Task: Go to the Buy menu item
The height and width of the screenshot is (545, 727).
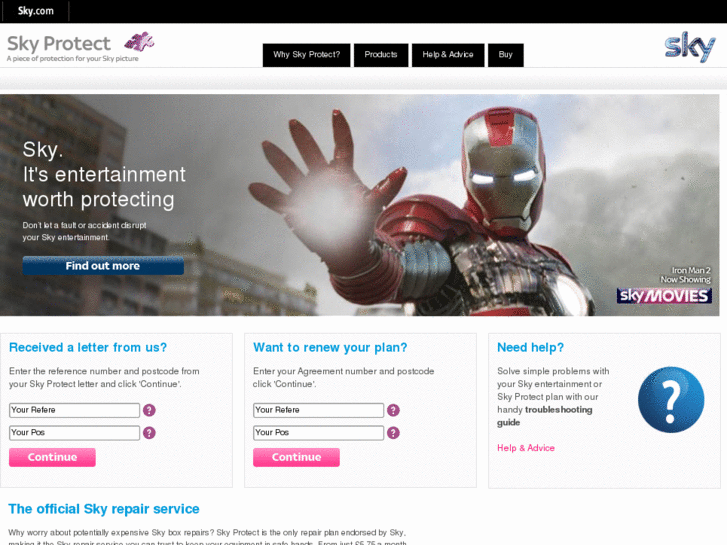Action: click(x=505, y=55)
